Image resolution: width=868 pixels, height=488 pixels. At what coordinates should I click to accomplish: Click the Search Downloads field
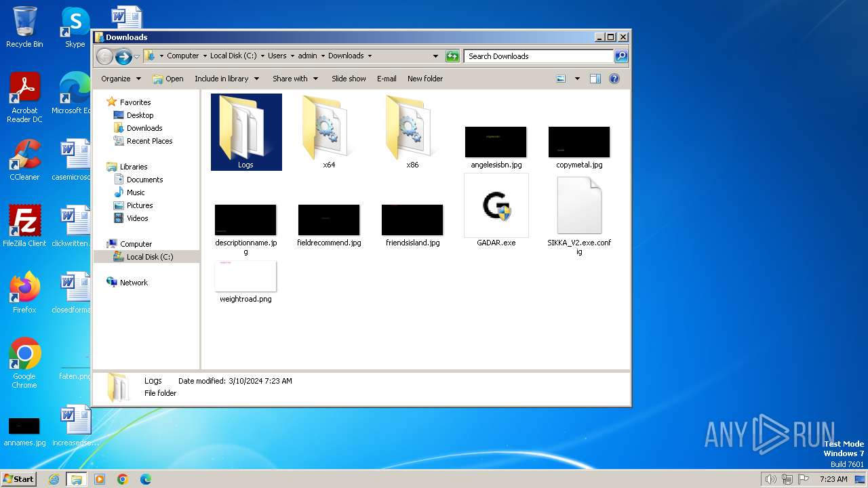[x=539, y=56]
